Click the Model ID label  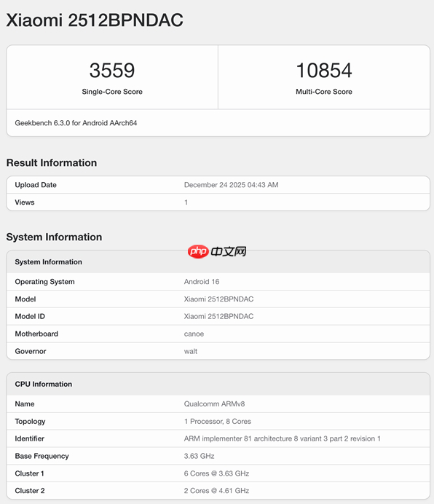click(30, 316)
